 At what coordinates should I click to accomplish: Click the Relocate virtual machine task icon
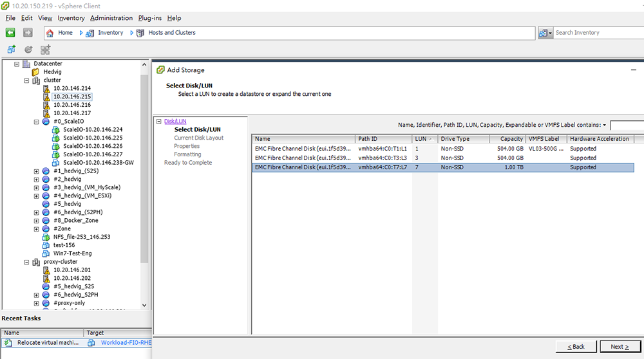click(8, 342)
